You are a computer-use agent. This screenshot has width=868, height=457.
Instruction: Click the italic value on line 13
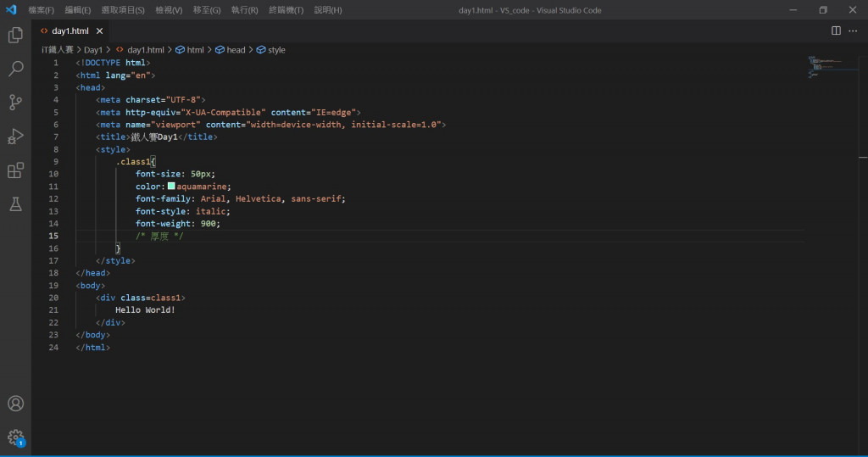tap(210, 211)
